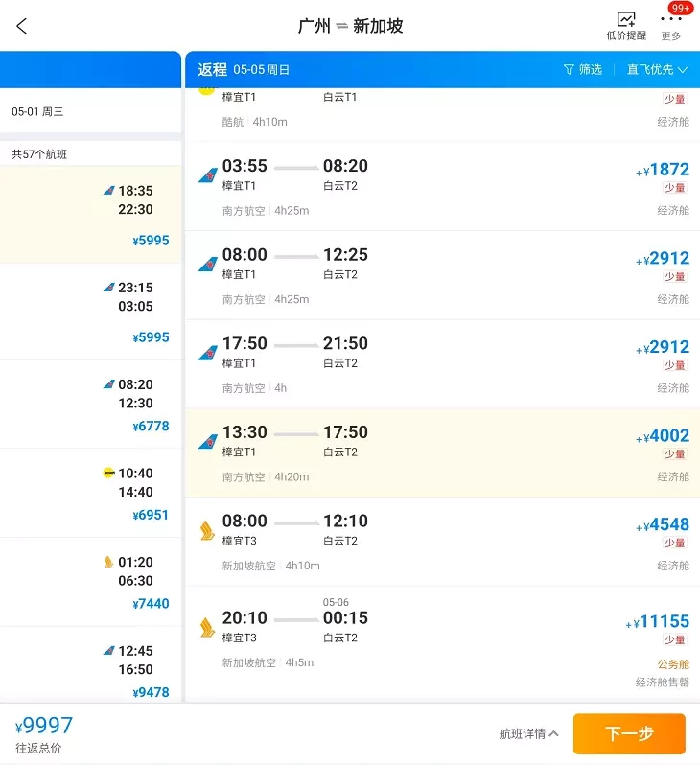This screenshot has height=765, width=700.
Task: Select the outbound date 05-01 周三
Action: 37,112
